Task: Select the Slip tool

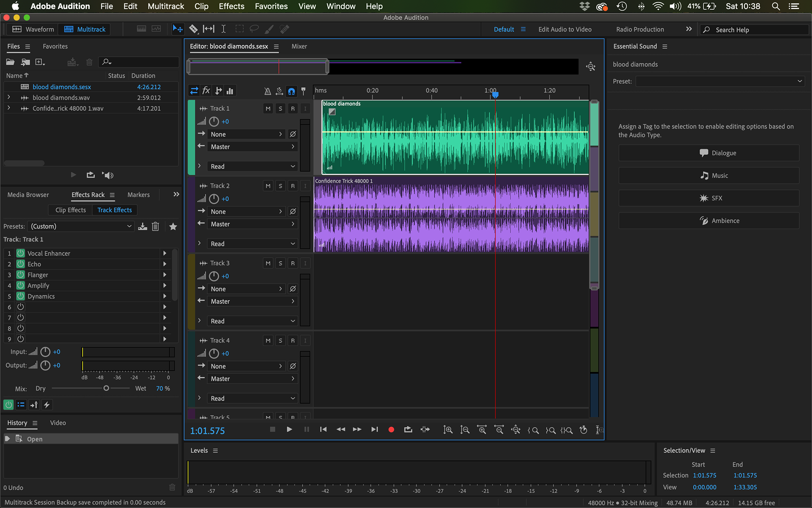Action: click(x=208, y=29)
